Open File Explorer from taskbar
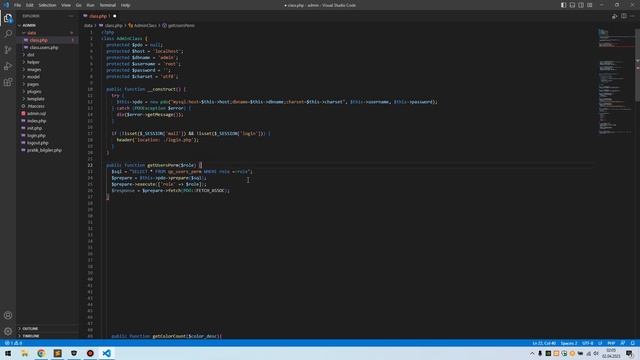 (x=24, y=353)
